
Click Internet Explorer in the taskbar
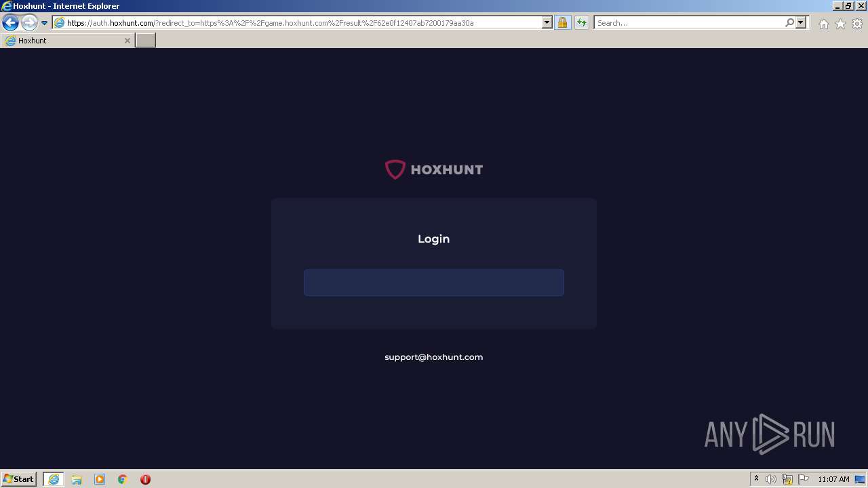point(54,479)
